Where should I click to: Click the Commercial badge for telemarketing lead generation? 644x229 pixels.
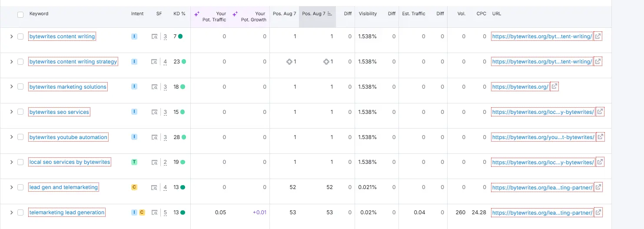[142, 212]
